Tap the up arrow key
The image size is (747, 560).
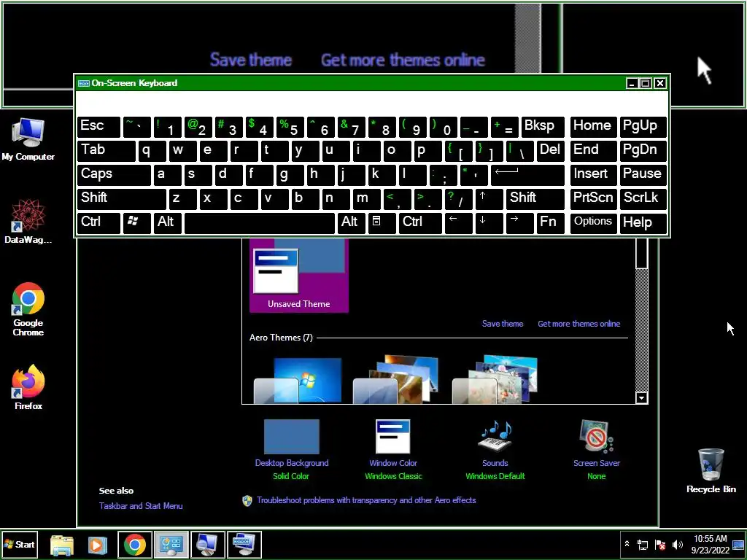pos(489,198)
